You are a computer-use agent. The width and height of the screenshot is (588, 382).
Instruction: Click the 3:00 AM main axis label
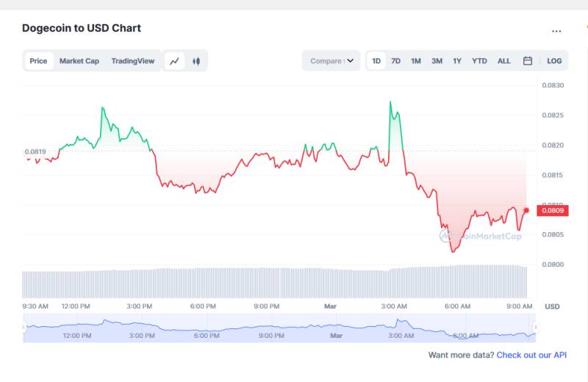point(394,306)
